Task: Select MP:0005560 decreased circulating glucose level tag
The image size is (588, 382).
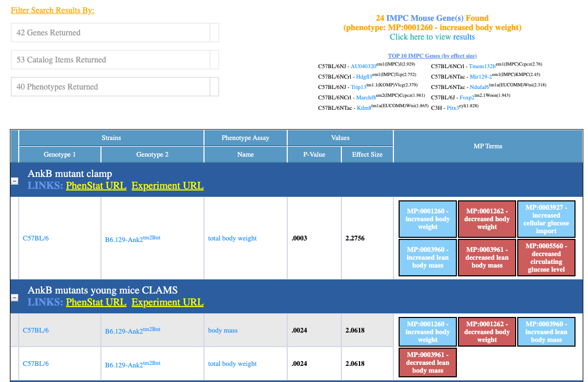Action: [546, 258]
